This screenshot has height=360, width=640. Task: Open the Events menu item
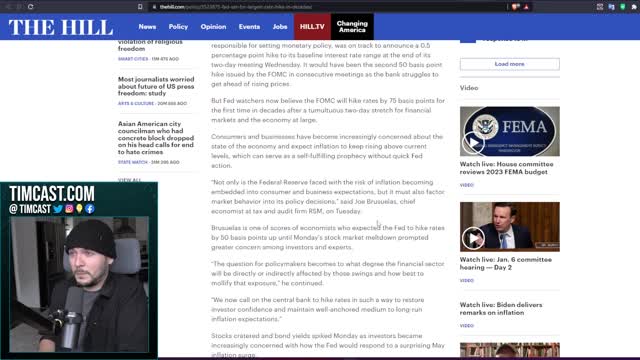(249, 27)
